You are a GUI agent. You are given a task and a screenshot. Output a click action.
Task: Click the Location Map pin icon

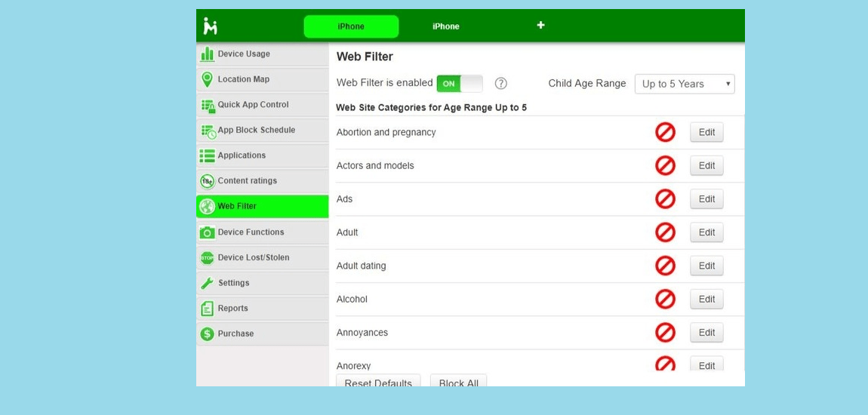(x=207, y=79)
